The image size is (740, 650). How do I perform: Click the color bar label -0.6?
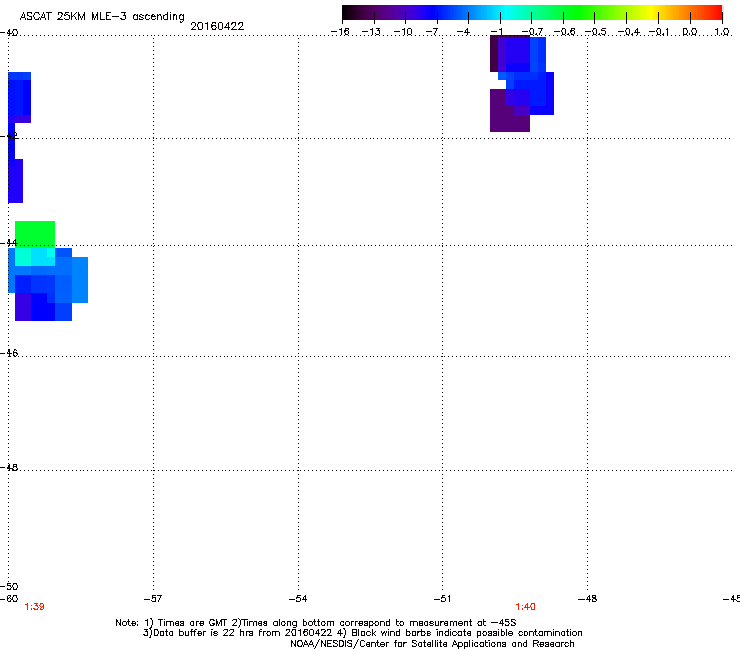click(564, 32)
